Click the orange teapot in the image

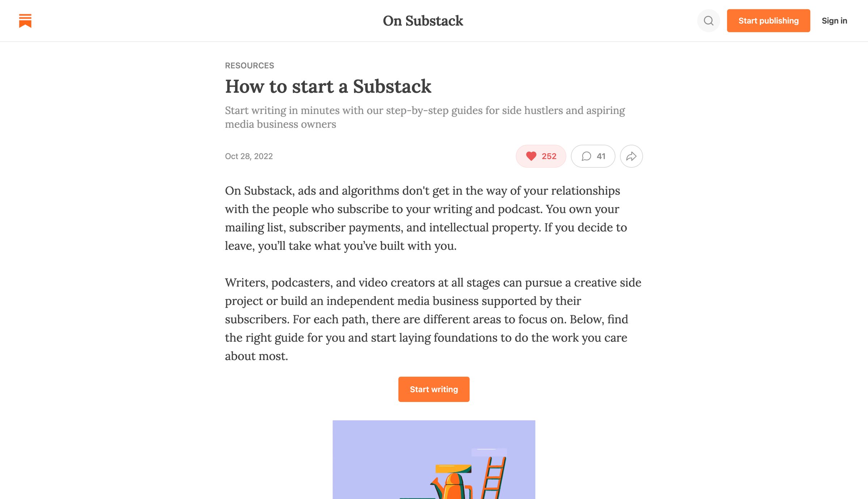[x=452, y=486]
